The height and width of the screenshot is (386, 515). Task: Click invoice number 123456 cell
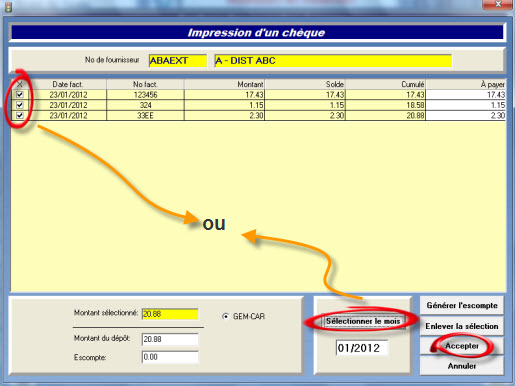145,95
